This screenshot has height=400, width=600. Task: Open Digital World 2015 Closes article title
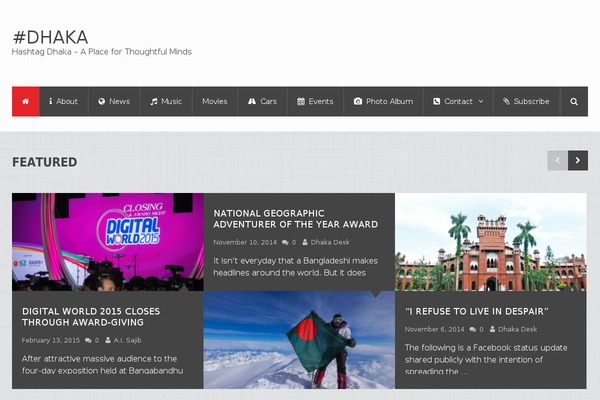[91, 317]
